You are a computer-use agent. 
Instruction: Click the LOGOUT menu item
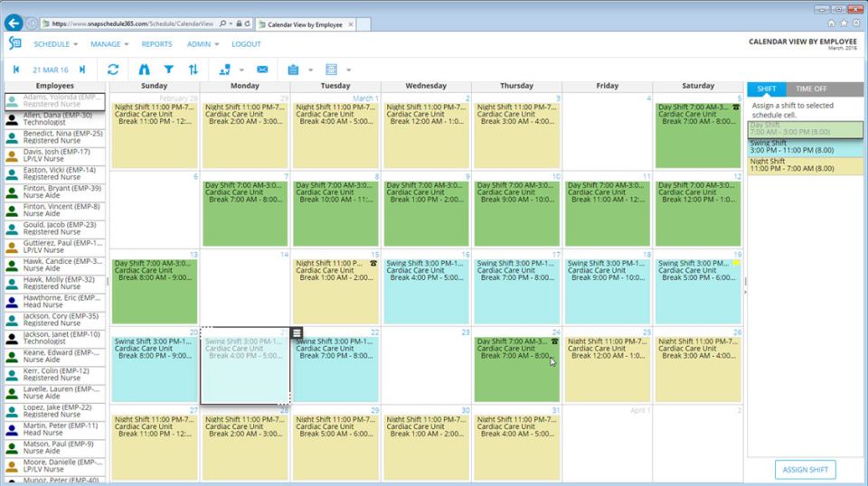tap(246, 44)
